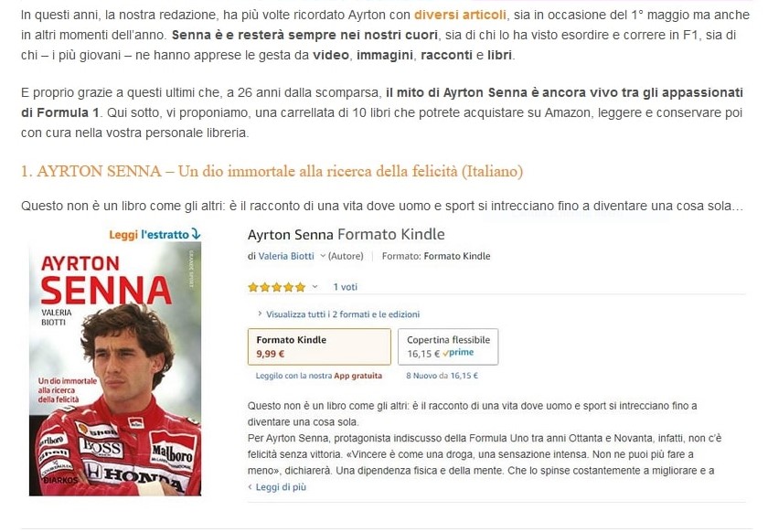Click the 'Leggi l'estratto' preview label

point(148,234)
